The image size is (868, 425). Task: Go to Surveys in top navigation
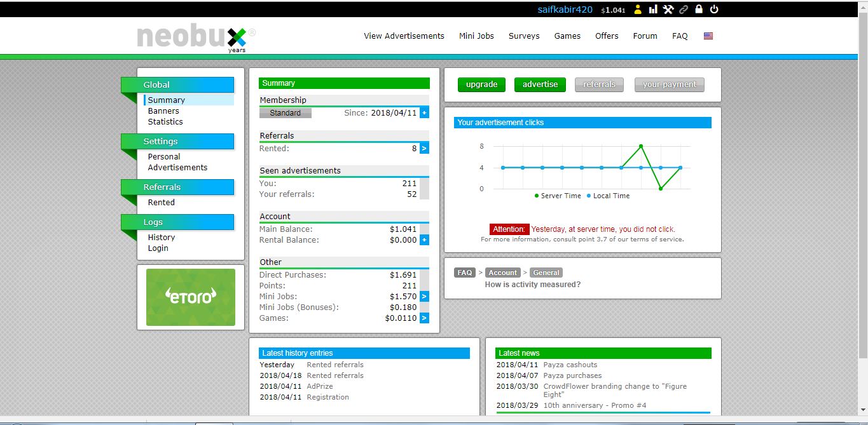[524, 36]
